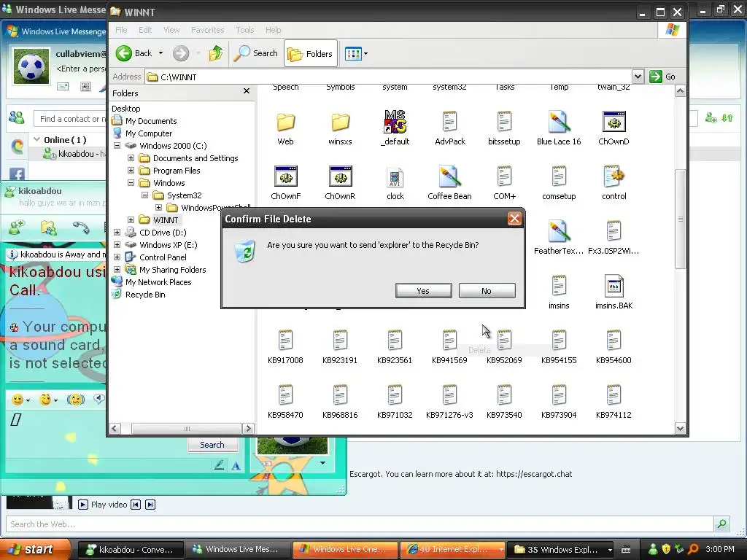Select the bitssetup file icon
Image resolution: width=747 pixels, height=560 pixels.
coord(504,122)
